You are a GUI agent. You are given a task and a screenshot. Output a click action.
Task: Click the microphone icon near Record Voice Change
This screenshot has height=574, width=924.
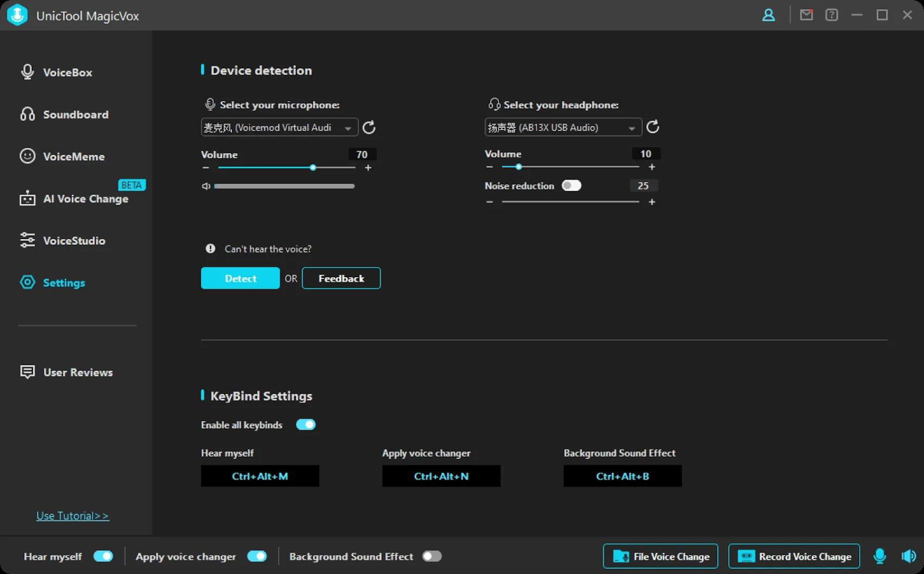click(880, 556)
